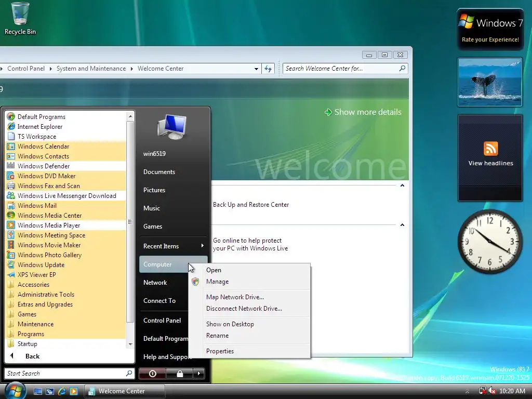Open Documents from Start menu
This screenshot has width=532, height=399.
(159, 171)
